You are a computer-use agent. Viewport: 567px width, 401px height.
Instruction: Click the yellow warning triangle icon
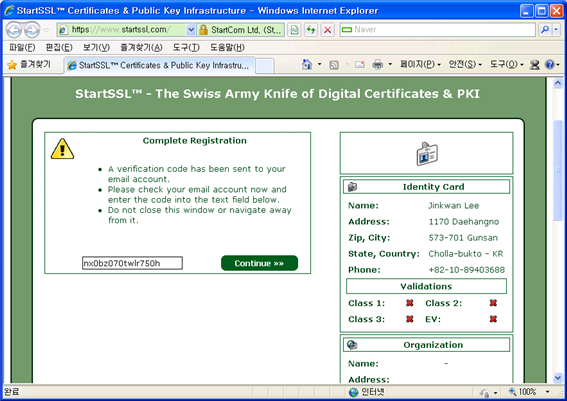62,149
